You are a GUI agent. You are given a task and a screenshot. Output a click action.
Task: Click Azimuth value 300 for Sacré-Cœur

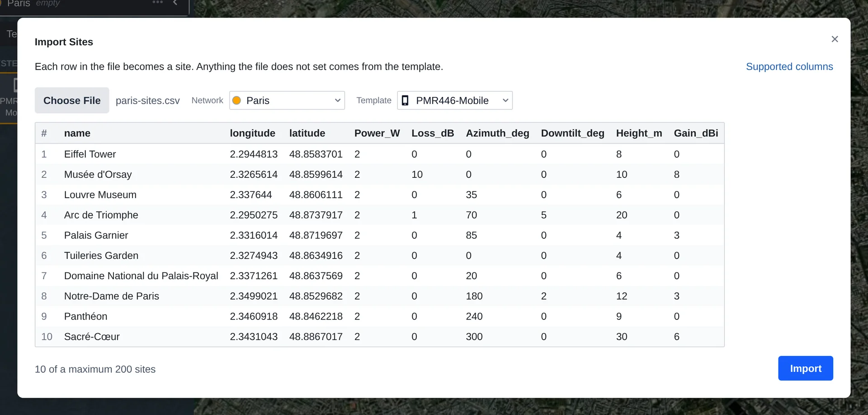coord(474,337)
